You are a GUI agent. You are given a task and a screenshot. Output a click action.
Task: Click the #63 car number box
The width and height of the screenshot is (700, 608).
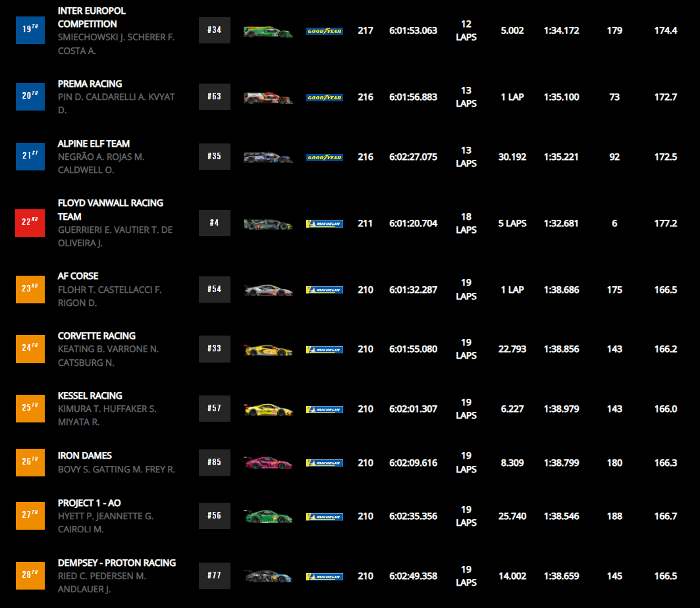pos(215,96)
